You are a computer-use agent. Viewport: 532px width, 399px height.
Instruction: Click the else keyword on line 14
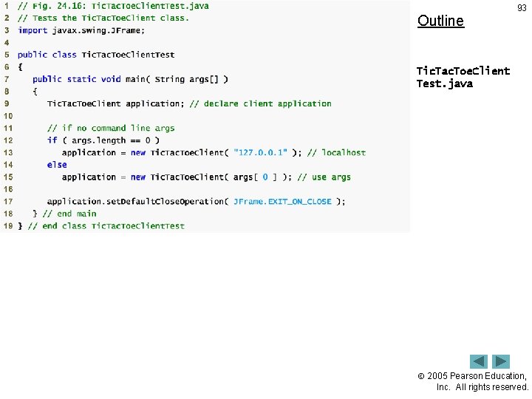pos(57,165)
